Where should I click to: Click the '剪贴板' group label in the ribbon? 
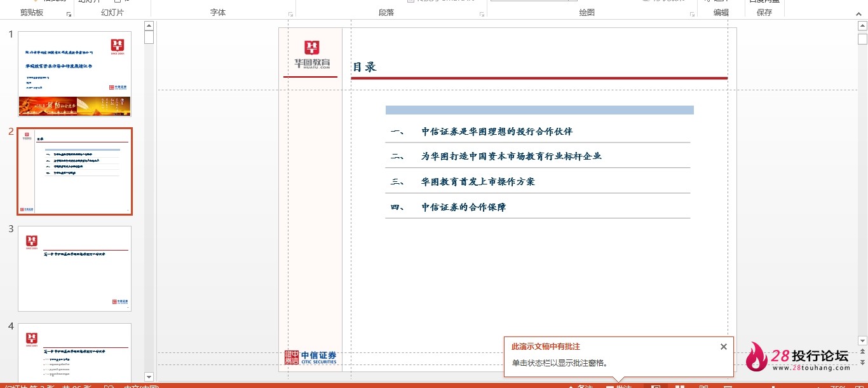click(32, 13)
